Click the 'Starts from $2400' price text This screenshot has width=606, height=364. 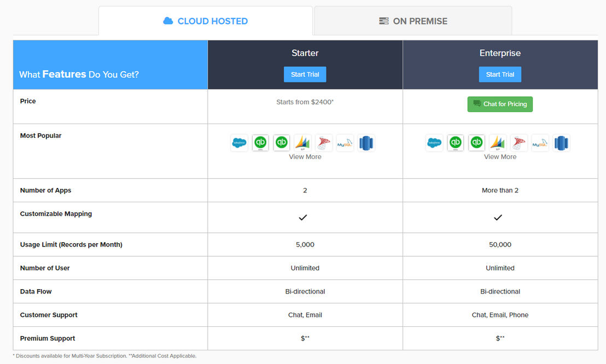(x=305, y=102)
